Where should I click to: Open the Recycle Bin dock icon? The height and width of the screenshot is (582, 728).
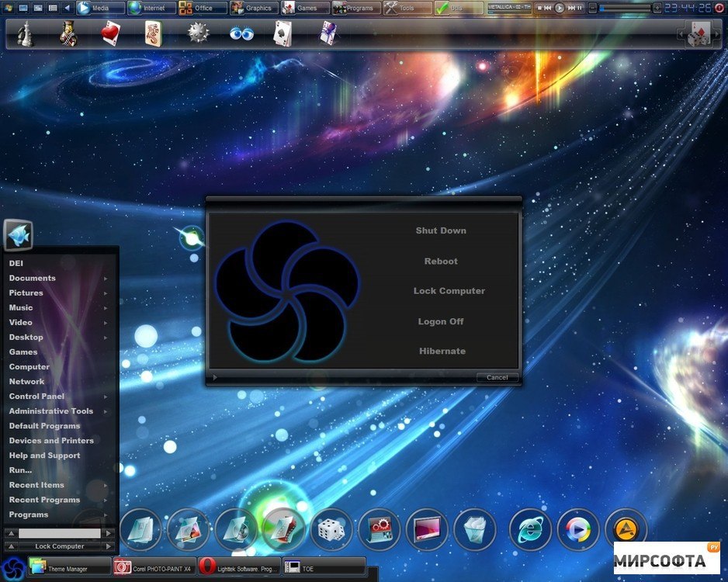coord(474,529)
